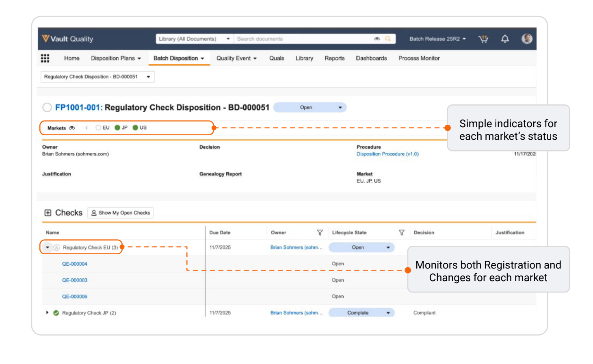Screen dimensions: 593x364
Task: Click the EU, JP, US market value
Action: [x=369, y=181]
